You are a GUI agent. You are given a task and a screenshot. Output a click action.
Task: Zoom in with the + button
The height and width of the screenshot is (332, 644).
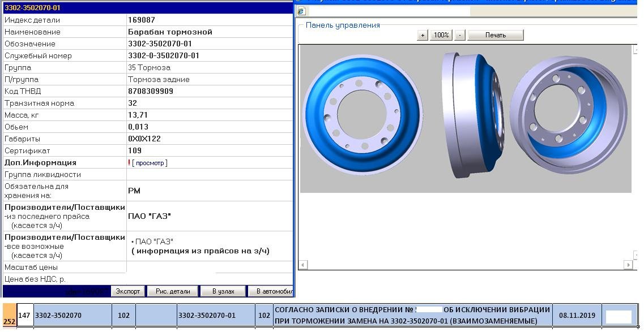click(x=422, y=35)
